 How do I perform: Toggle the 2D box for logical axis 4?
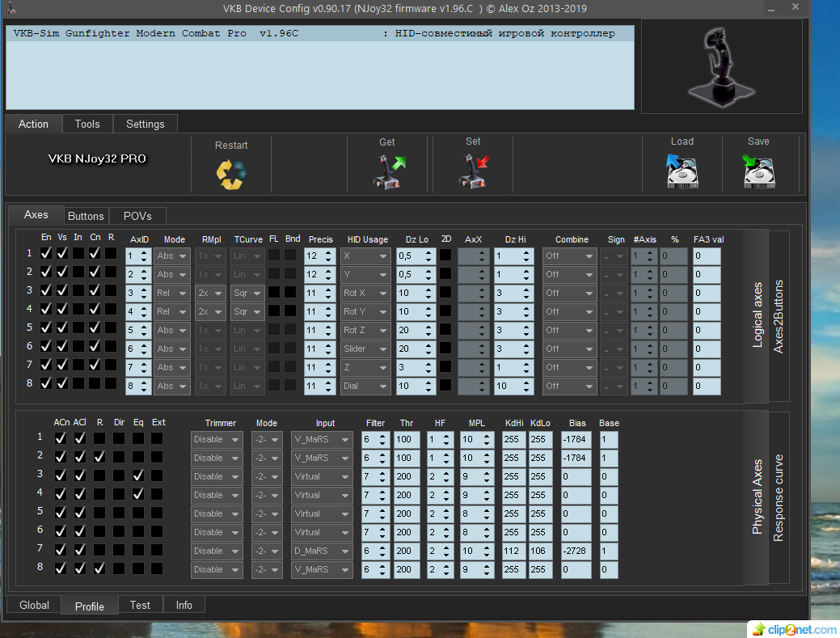click(x=445, y=311)
